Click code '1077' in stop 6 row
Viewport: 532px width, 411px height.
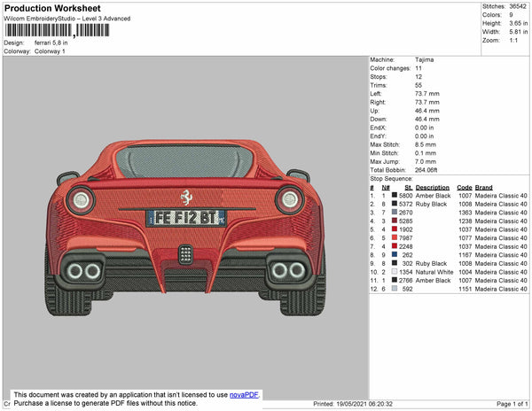coord(465,238)
